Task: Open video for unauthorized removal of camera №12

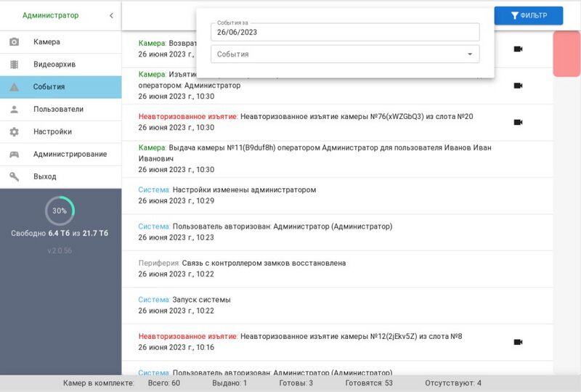Action: pyautogui.click(x=518, y=342)
